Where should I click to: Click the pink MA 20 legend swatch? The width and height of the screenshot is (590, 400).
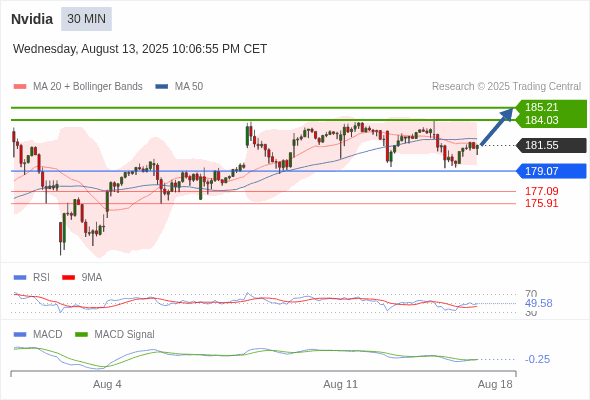20,87
